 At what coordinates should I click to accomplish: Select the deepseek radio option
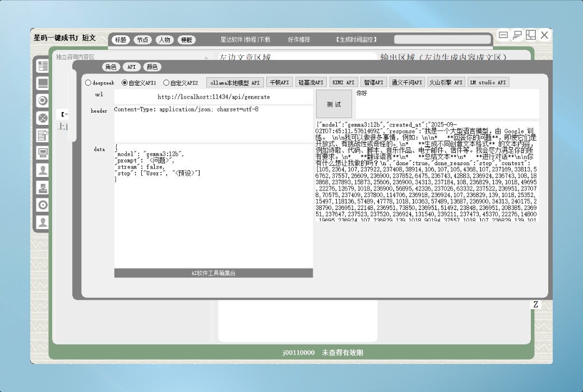pyautogui.click(x=89, y=83)
